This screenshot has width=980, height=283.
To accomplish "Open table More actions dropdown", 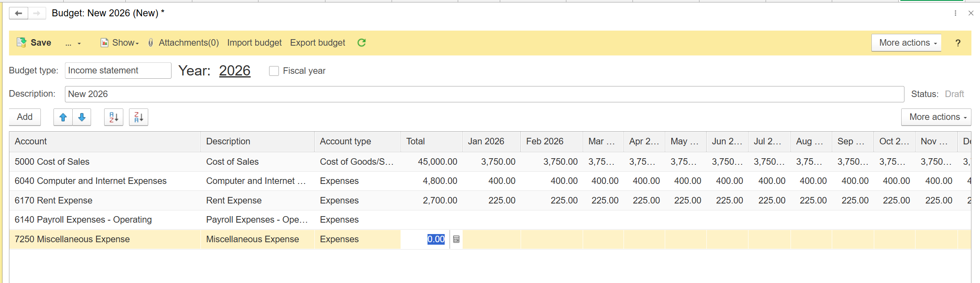I will pos(936,117).
